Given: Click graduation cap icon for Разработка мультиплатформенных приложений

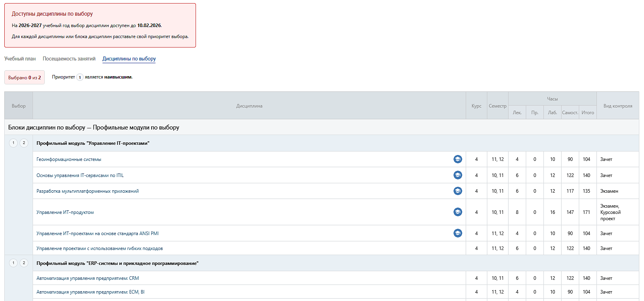Looking at the screenshot, I should point(457,191).
